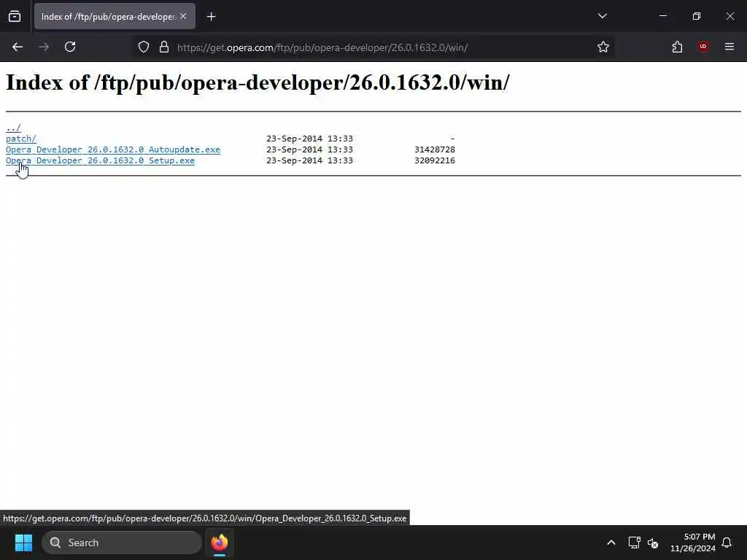The image size is (747, 560).
Task: Reload the current page
Action: pyautogui.click(x=70, y=47)
